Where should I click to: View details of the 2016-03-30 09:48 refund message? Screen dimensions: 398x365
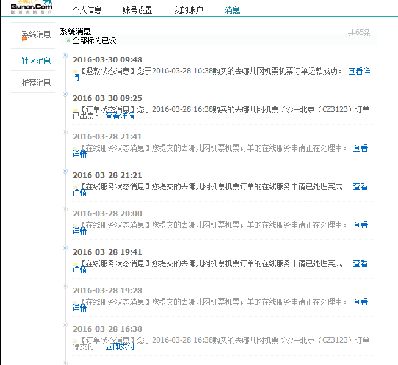click(x=359, y=71)
